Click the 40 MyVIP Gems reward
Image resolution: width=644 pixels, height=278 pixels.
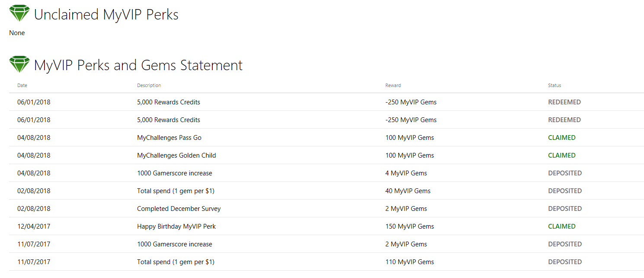click(x=407, y=191)
